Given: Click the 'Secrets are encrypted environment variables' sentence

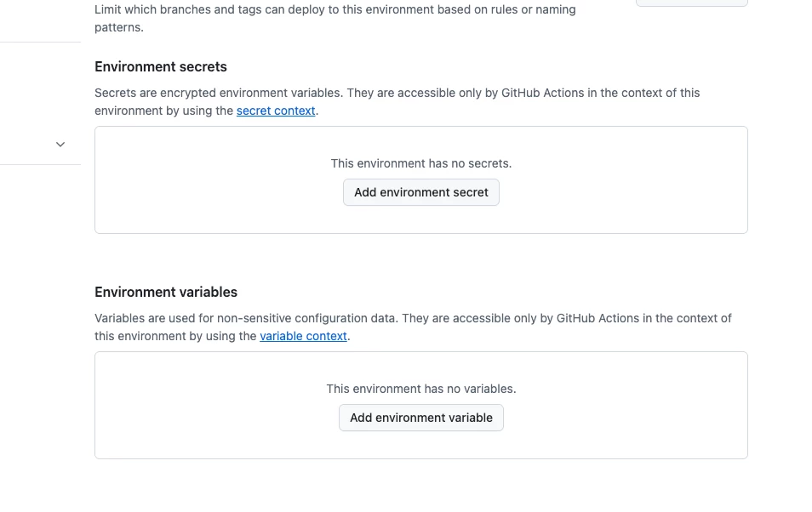Looking at the screenshot, I should pos(255,93).
